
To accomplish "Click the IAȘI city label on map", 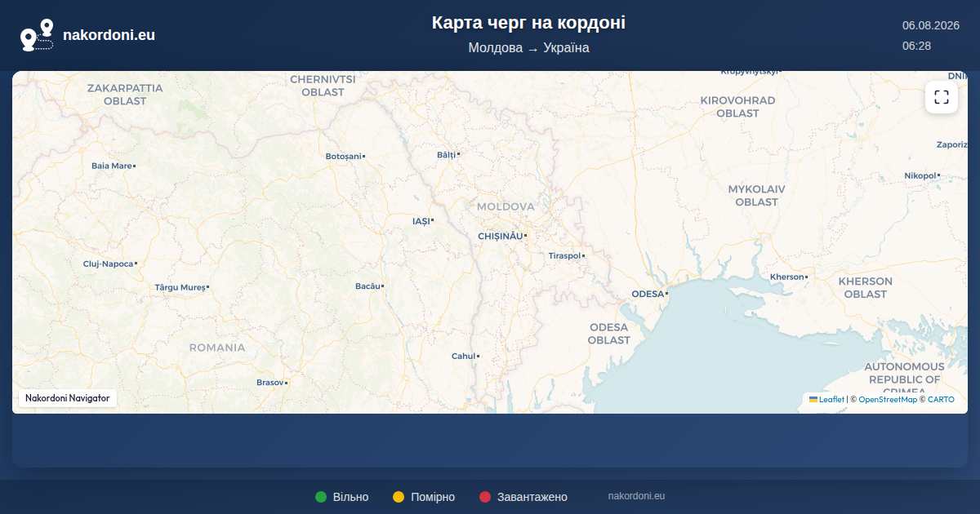I will pos(421,221).
